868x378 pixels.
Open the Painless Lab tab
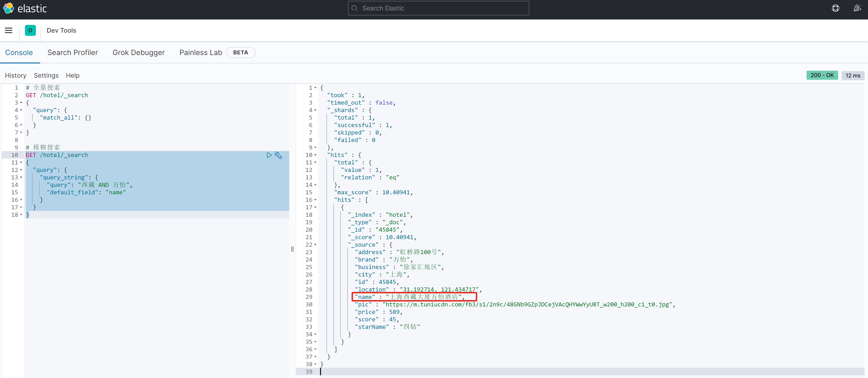click(200, 53)
